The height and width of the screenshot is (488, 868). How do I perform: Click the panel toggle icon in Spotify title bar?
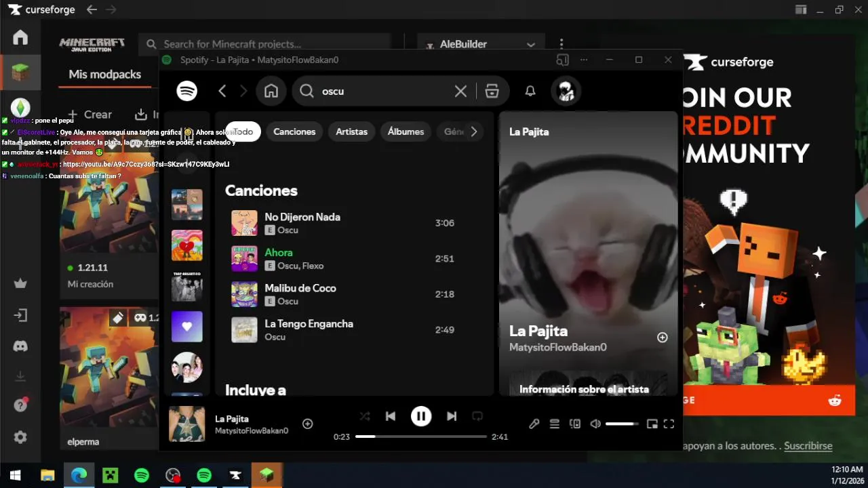click(562, 60)
